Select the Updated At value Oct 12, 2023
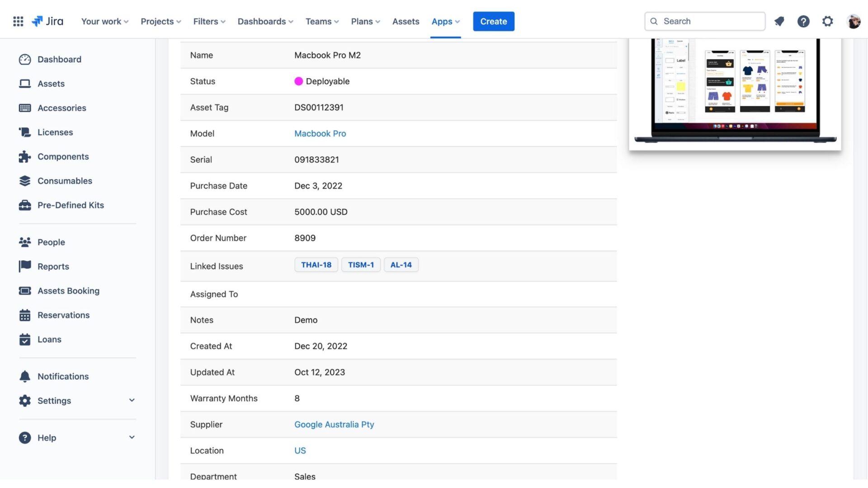The image size is (868, 488). [320, 372]
